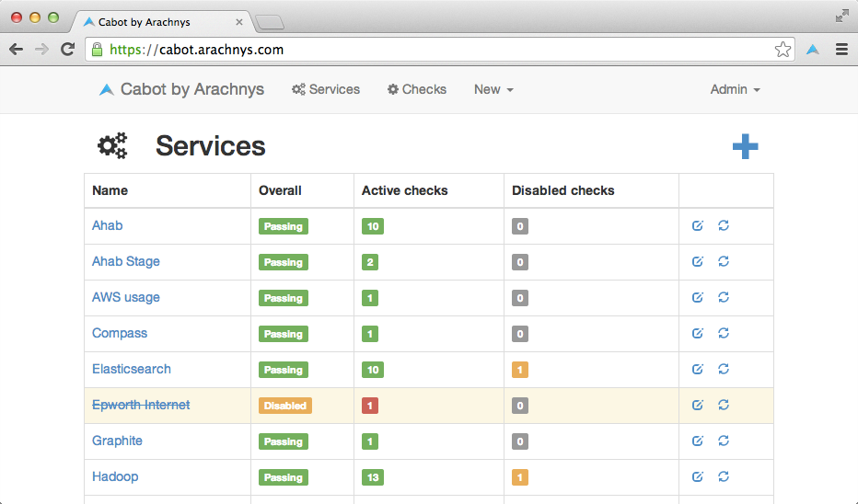Reload the page using browser refresh button

point(67,50)
